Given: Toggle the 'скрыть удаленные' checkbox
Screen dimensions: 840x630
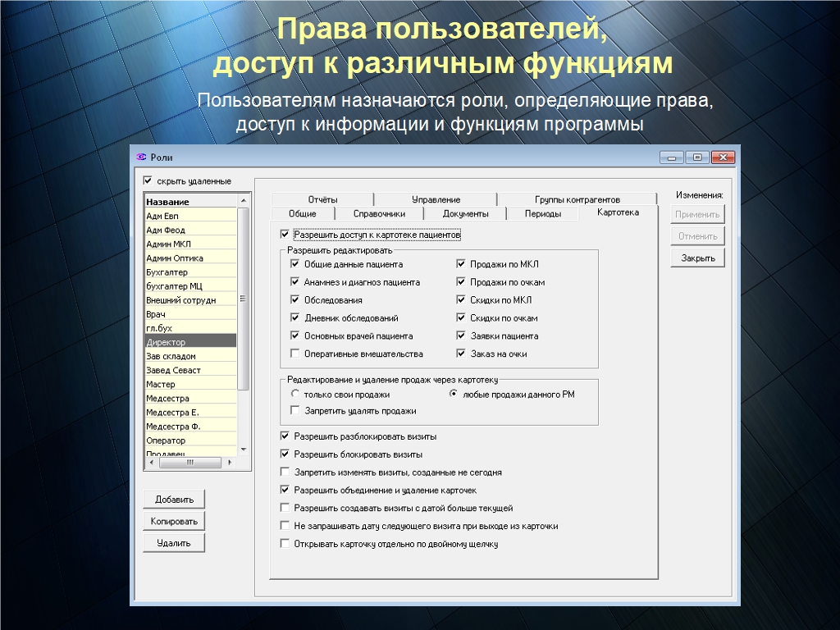Looking at the screenshot, I should 148,180.
